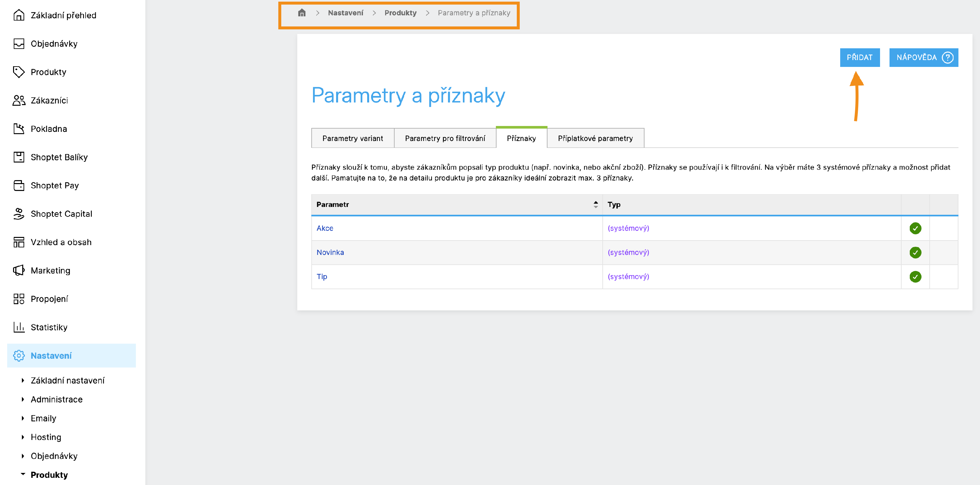Collapse the Produkty settings submenu

coord(23,474)
